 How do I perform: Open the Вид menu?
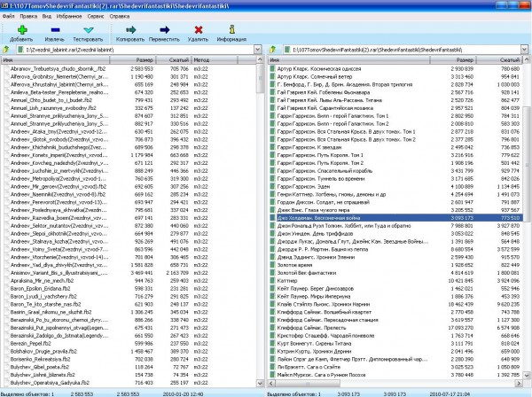tap(47, 16)
